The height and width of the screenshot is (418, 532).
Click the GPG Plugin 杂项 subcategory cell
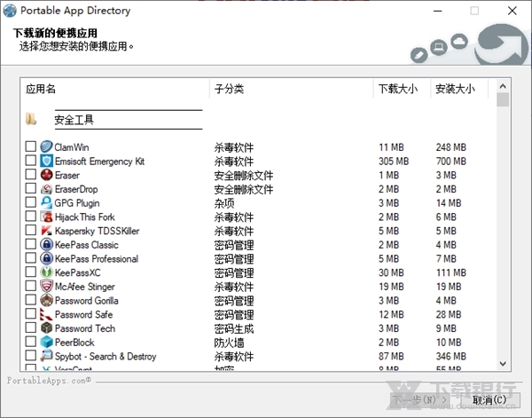coord(224,203)
